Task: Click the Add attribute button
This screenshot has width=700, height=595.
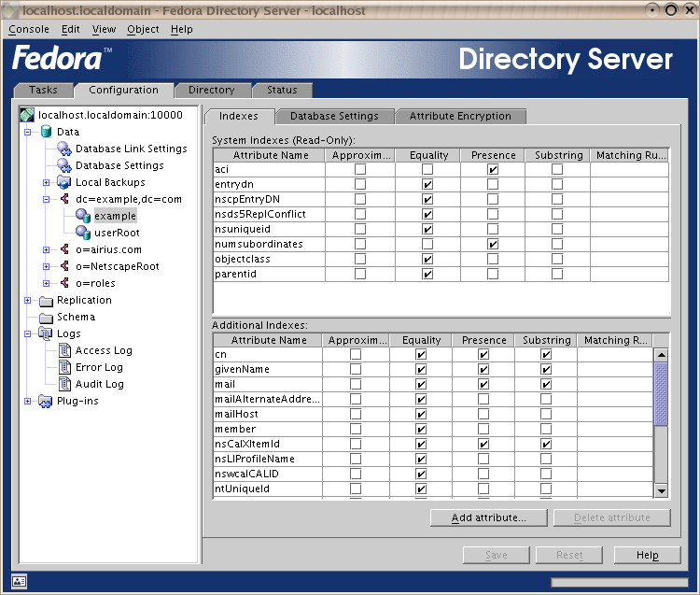Action: [x=489, y=517]
